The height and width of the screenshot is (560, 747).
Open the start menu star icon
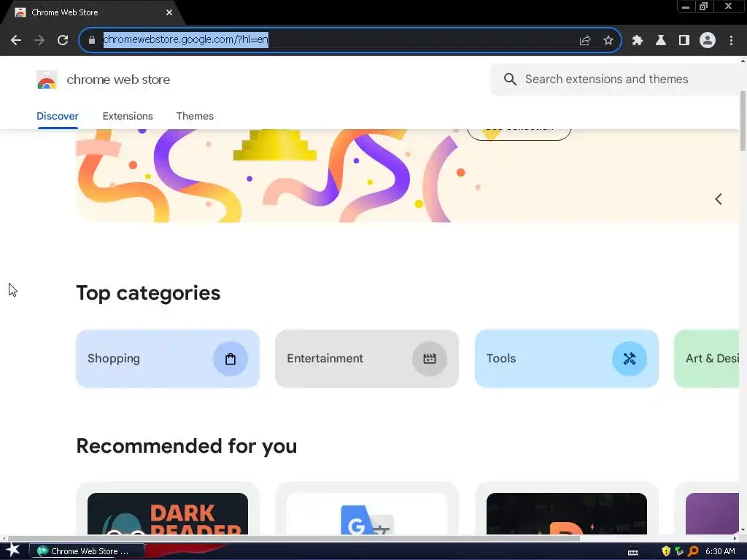(x=13, y=551)
